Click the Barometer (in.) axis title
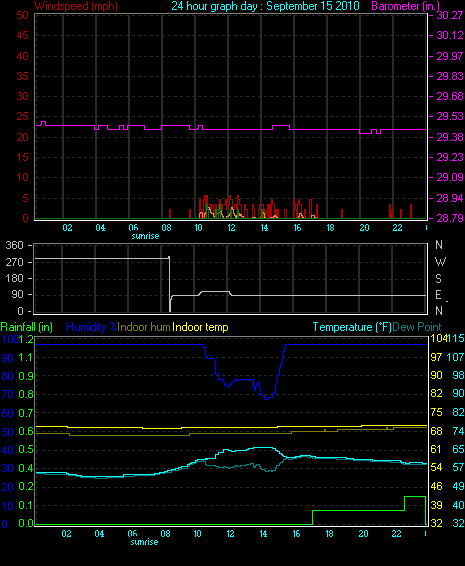 (405, 6)
